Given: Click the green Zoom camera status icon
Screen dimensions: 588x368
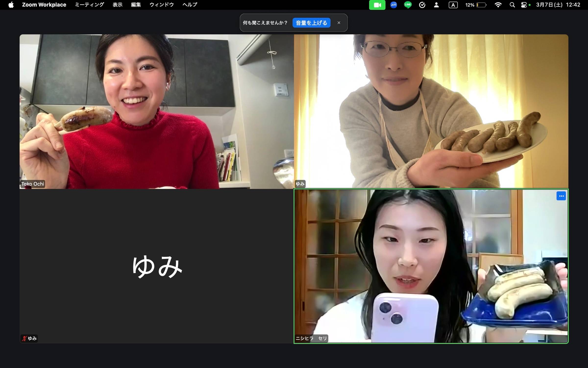Looking at the screenshot, I should (377, 5).
